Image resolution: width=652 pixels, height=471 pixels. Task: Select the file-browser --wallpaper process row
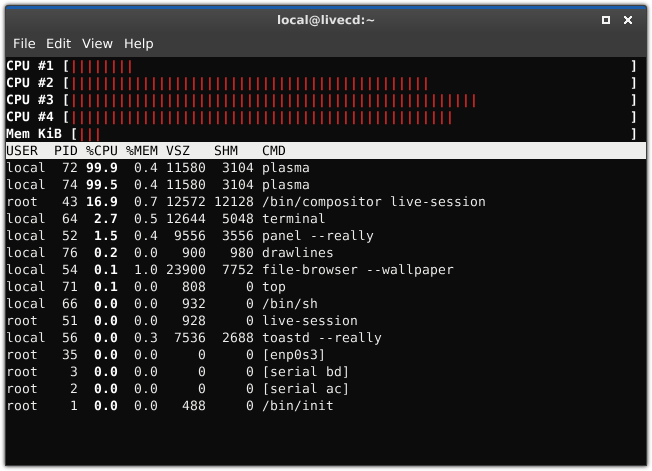(x=326, y=270)
